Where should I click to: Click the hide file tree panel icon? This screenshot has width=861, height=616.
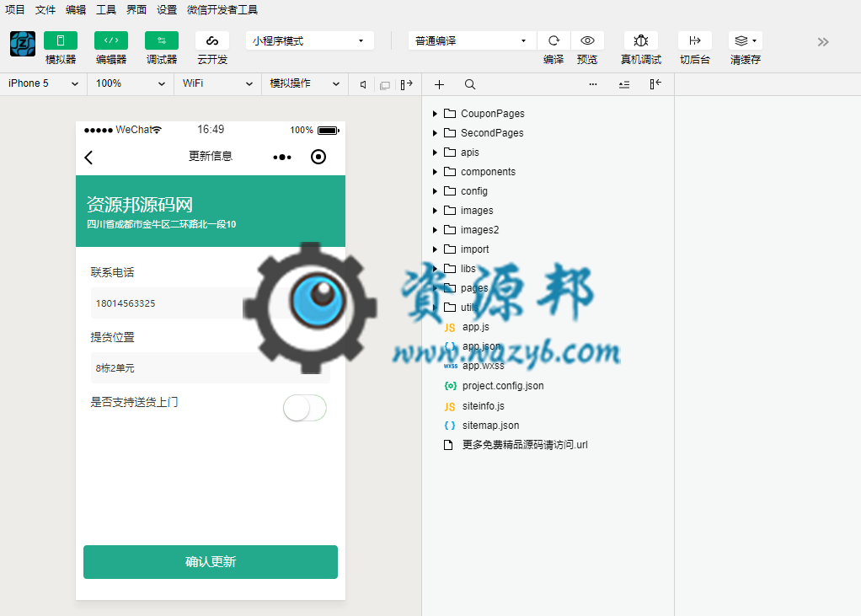pyautogui.click(x=655, y=84)
